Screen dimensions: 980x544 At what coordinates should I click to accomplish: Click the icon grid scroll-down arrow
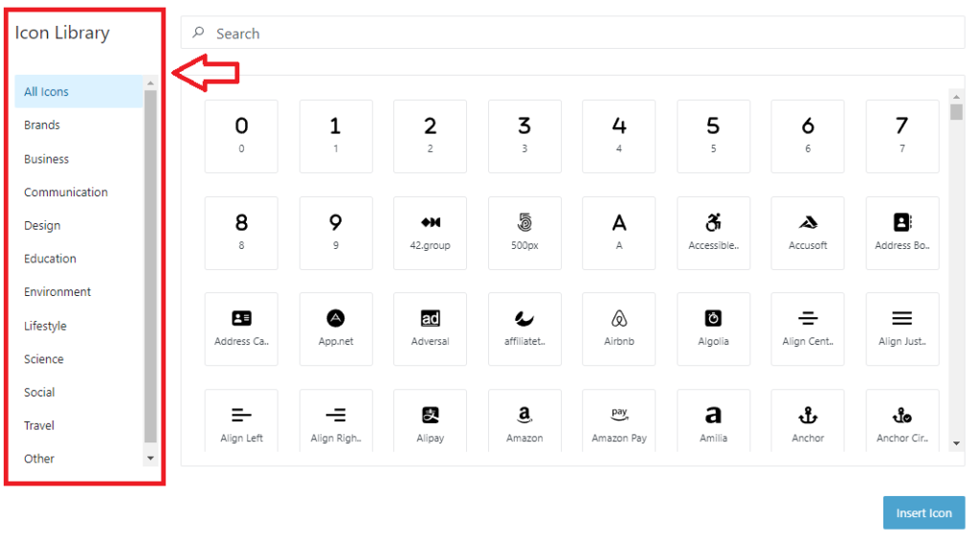[956, 444]
